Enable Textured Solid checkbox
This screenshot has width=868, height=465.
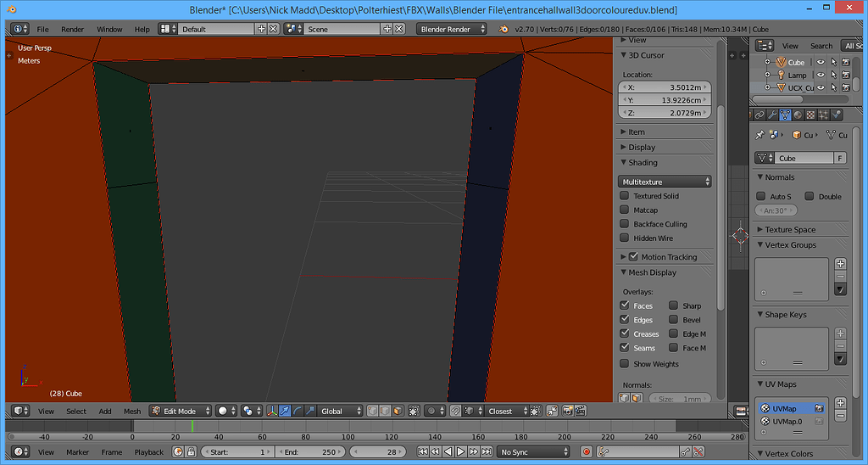click(625, 196)
